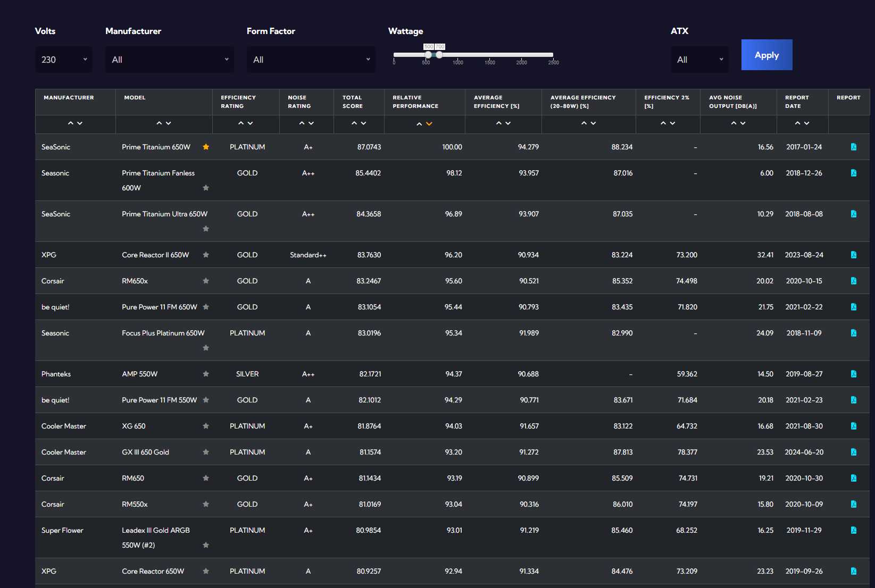
Task: Open the Prime Titanium Fanless 600W report PDF
Action: (x=853, y=173)
